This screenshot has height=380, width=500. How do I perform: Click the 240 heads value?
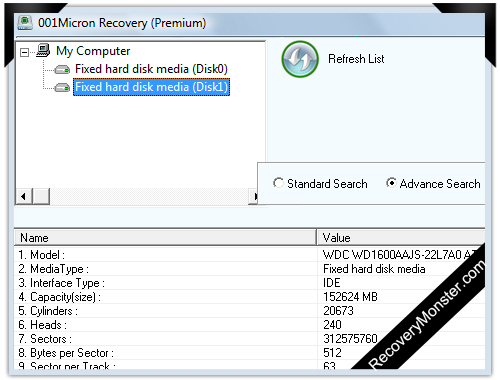[332, 325]
